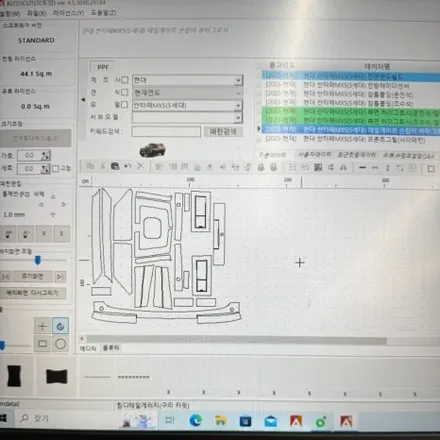Screen dimensions: 440x440
Task: Open the 라이선스 menu
Action: [68, 13]
